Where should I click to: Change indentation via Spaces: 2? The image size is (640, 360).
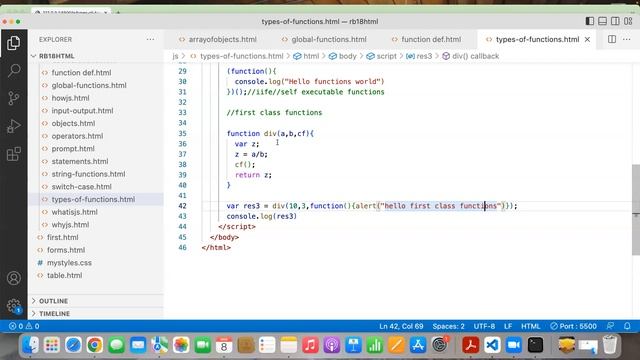449,326
